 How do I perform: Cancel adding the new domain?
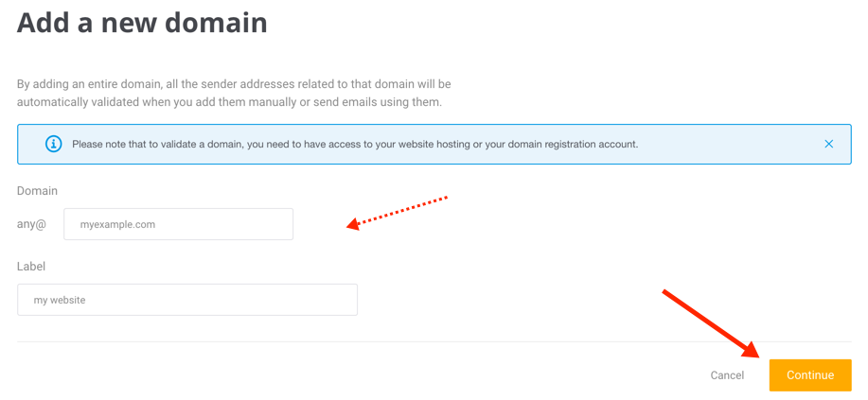pyautogui.click(x=727, y=375)
